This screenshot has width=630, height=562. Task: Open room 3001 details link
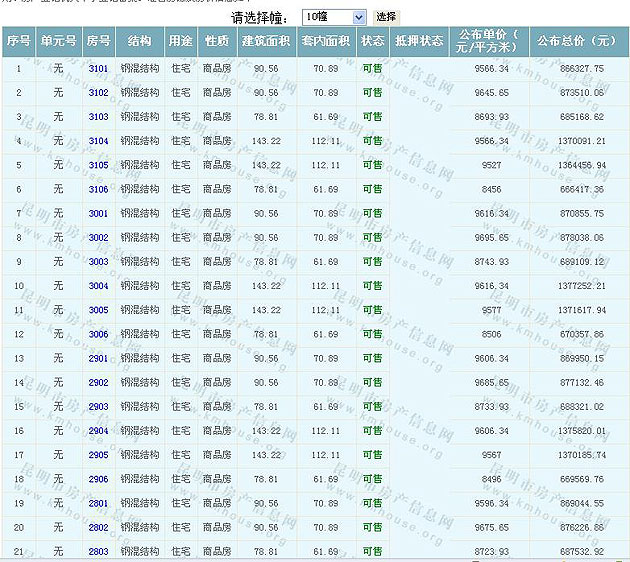(98, 213)
